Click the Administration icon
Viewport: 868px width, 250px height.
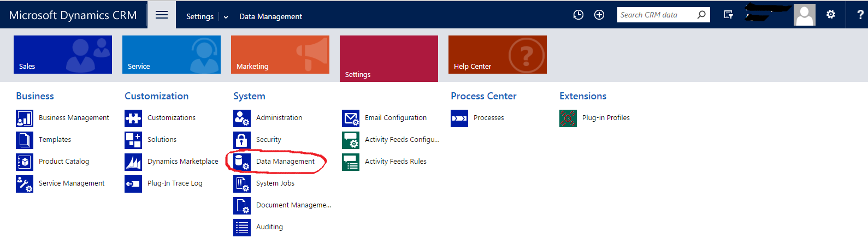point(242,118)
